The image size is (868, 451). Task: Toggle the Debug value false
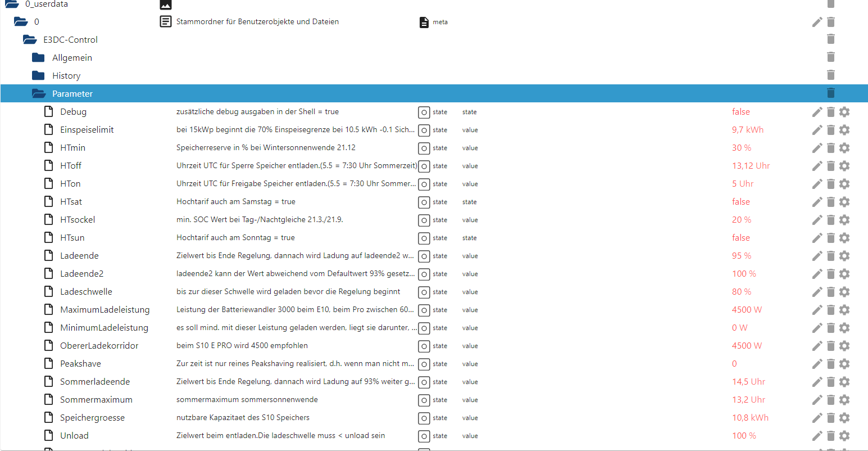pyautogui.click(x=740, y=112)
